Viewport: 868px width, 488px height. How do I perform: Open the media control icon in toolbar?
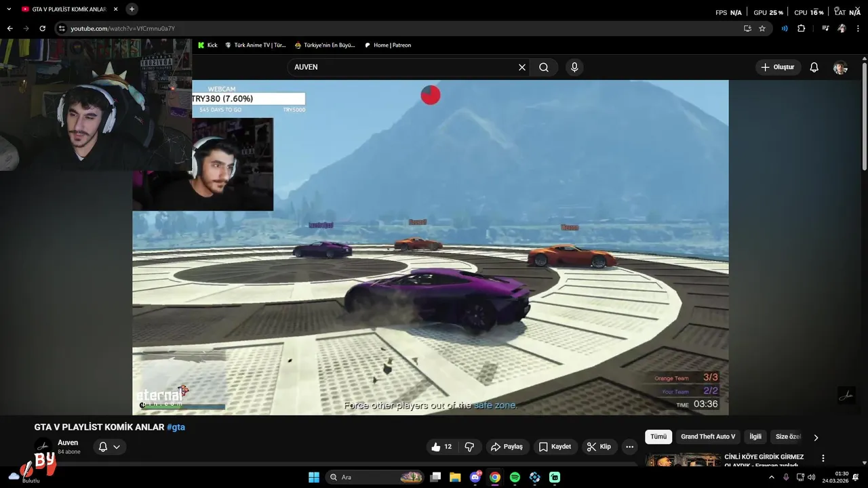click(825, 28)
